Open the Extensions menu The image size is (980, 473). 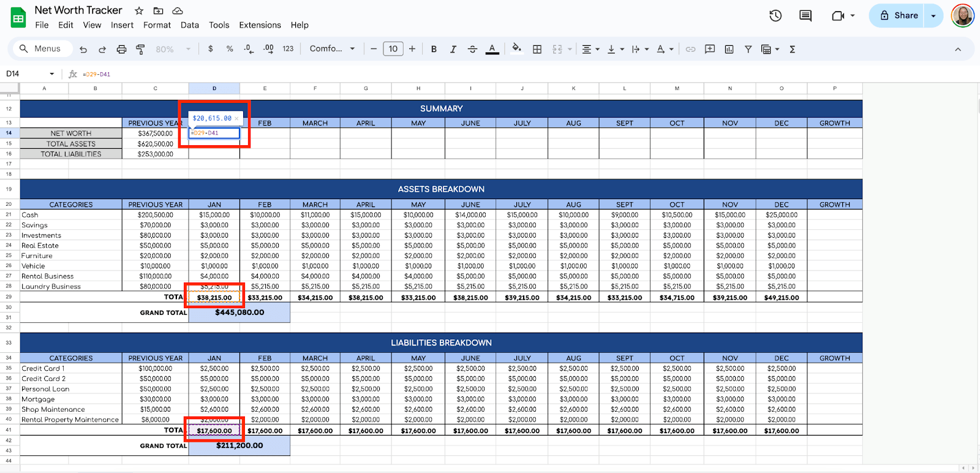[260, 25]
